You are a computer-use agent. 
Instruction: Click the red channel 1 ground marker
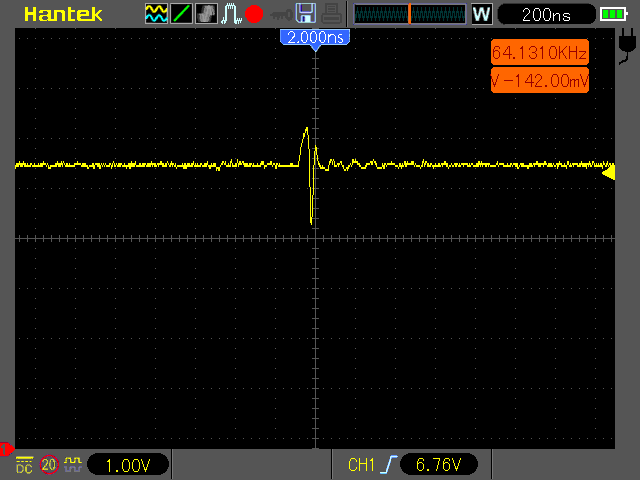[6, 449]
